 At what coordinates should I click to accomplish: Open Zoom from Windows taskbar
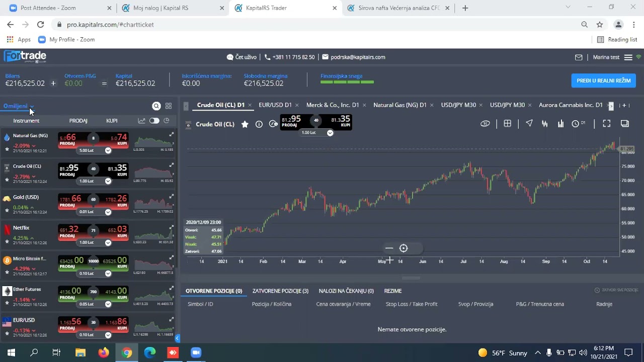(196, 352)
